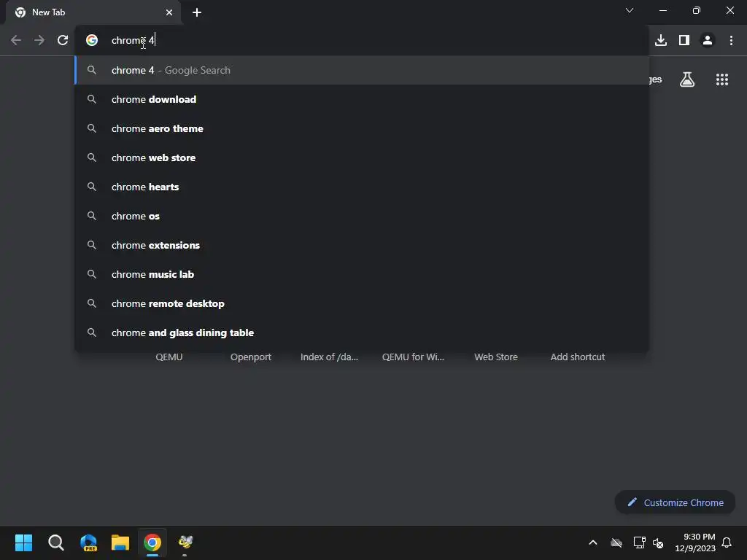Select the 'chrome os' suggestion
Screen dimensions: 747x560
(362, 216)
